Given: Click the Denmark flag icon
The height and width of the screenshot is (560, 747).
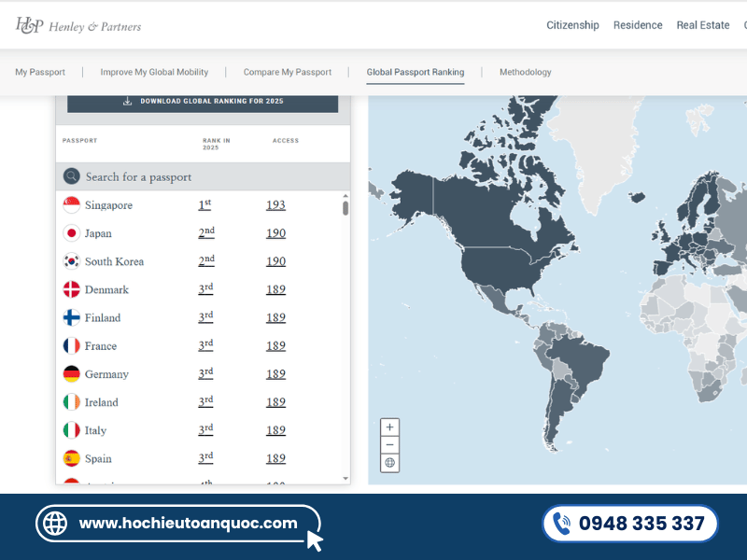Looking at the screenshot, I should tap(72, 289).
